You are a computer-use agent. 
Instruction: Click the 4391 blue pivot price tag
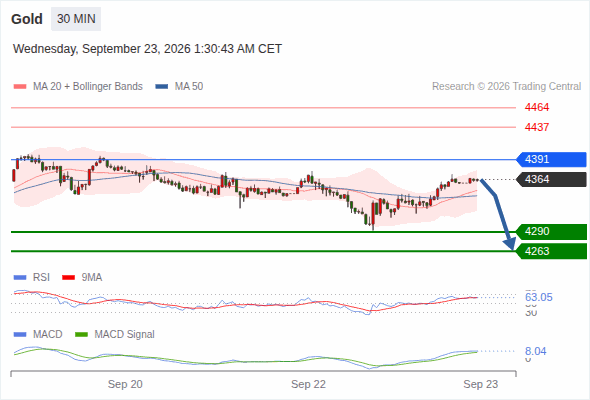pos(551,160)
